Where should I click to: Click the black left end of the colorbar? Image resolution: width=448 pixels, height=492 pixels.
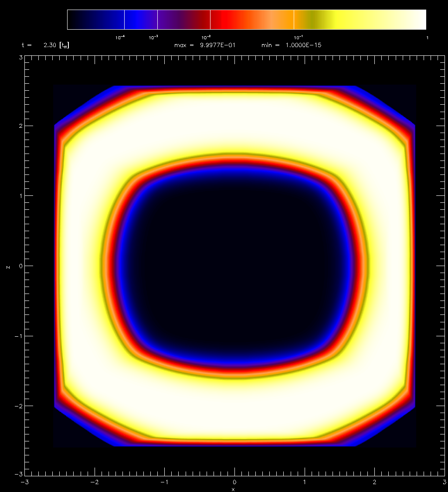point(76,20)
